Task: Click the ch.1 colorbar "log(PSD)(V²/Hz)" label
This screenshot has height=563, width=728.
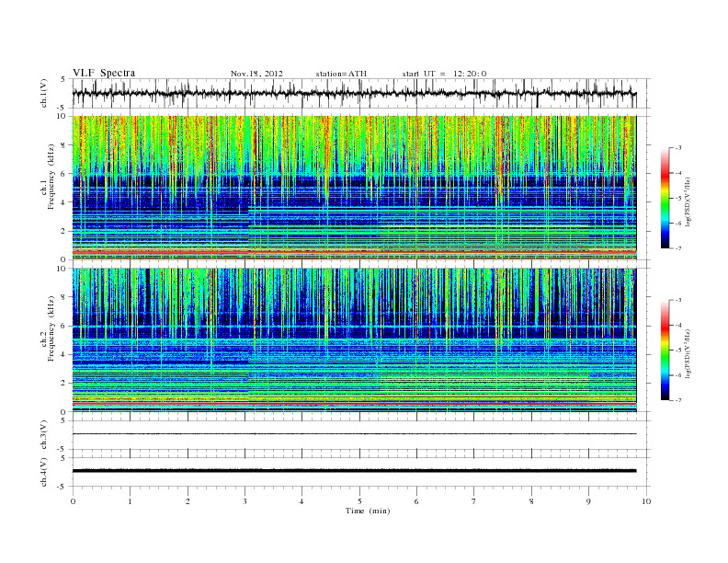Action: point(688,201)
